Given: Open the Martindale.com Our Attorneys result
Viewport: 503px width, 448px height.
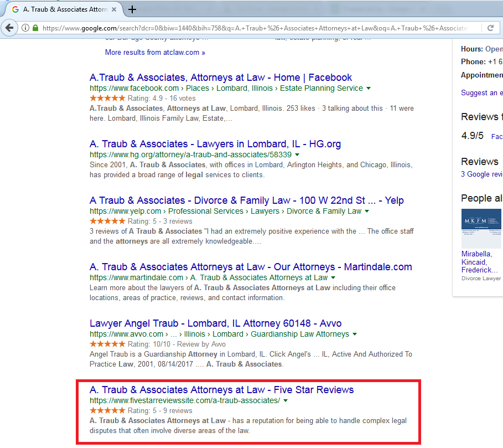Looking at the screenshot, I should tap(251, 267).
